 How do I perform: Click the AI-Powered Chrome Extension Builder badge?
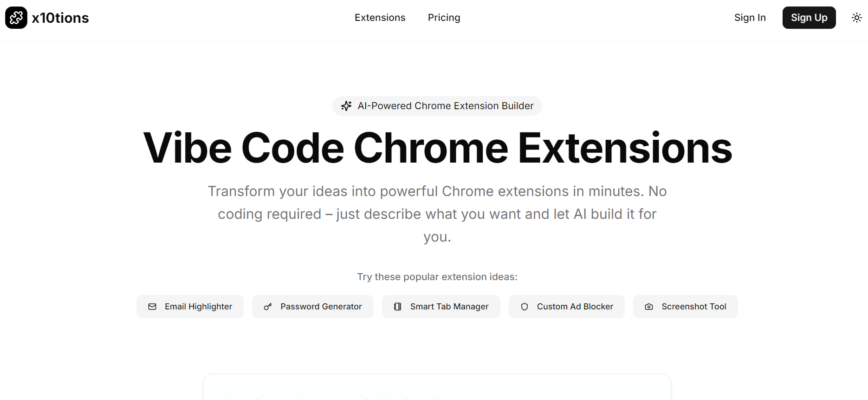click(437, 106)
